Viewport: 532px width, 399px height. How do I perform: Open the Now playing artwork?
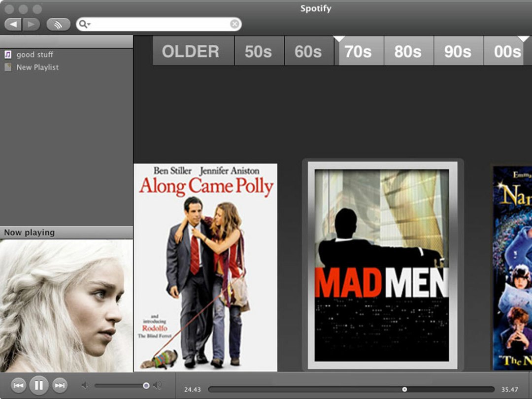66,306
